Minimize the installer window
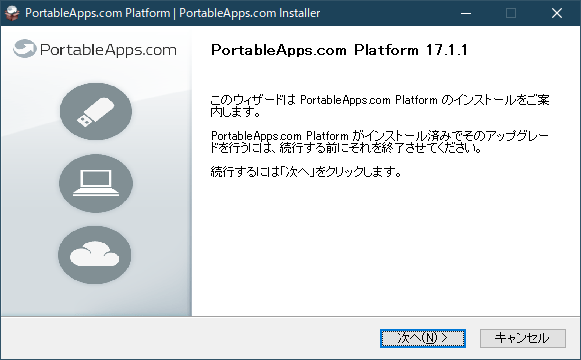Viewport: 581px width, 360px height. tap(466, 13)
